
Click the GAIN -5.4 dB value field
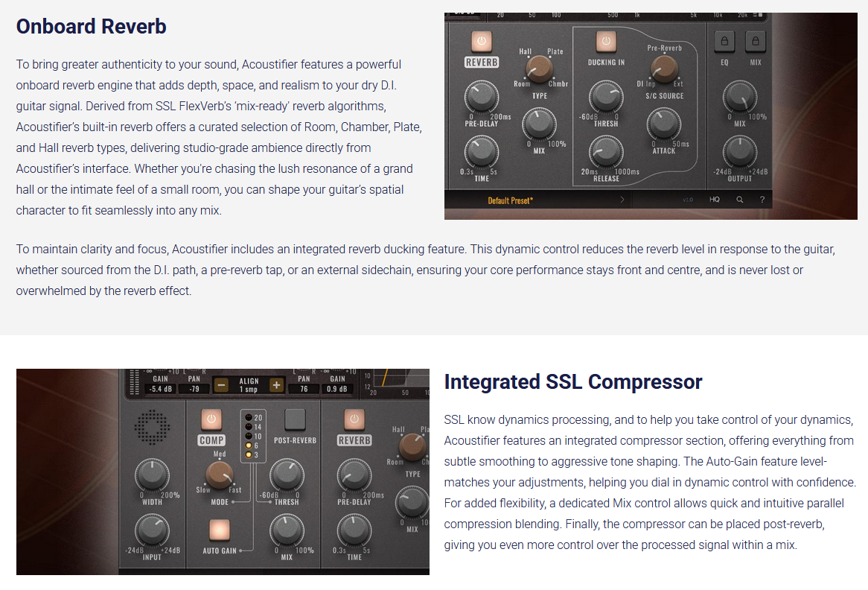(x=161, y=389)
